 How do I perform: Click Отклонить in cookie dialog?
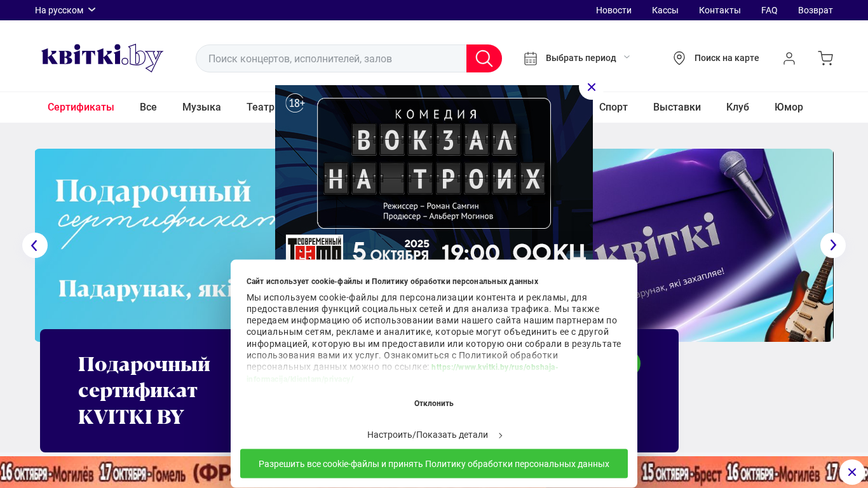434,403
